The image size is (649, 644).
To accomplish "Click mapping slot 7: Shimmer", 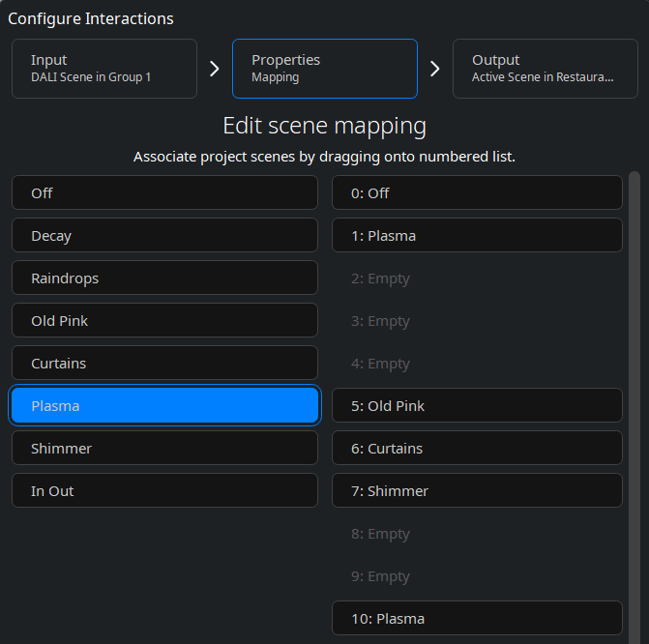I will [477, 491].
